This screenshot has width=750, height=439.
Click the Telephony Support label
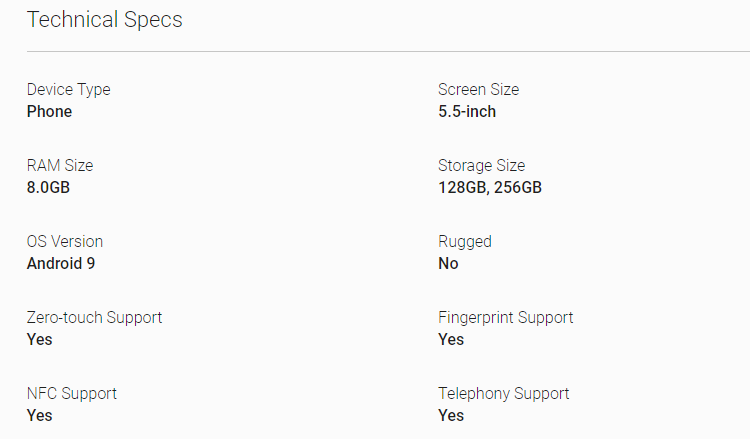[x=503, y=394]
